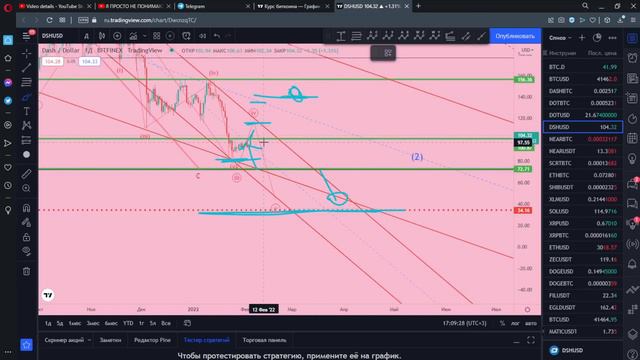Open the indicator templates grid icon
Viewport: 640px width, 360px height.
pos(156,36)
